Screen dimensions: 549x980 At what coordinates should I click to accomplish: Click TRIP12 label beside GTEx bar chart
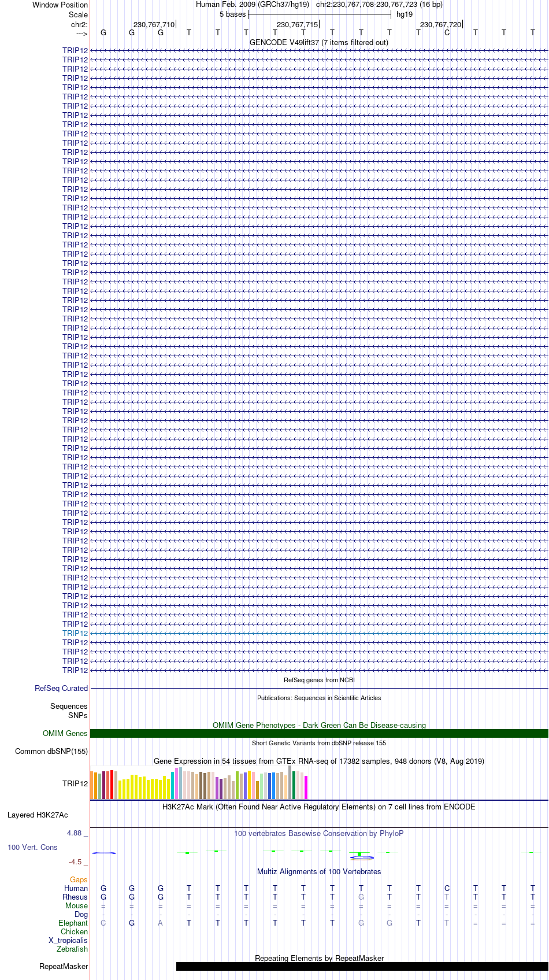point(75,784)
